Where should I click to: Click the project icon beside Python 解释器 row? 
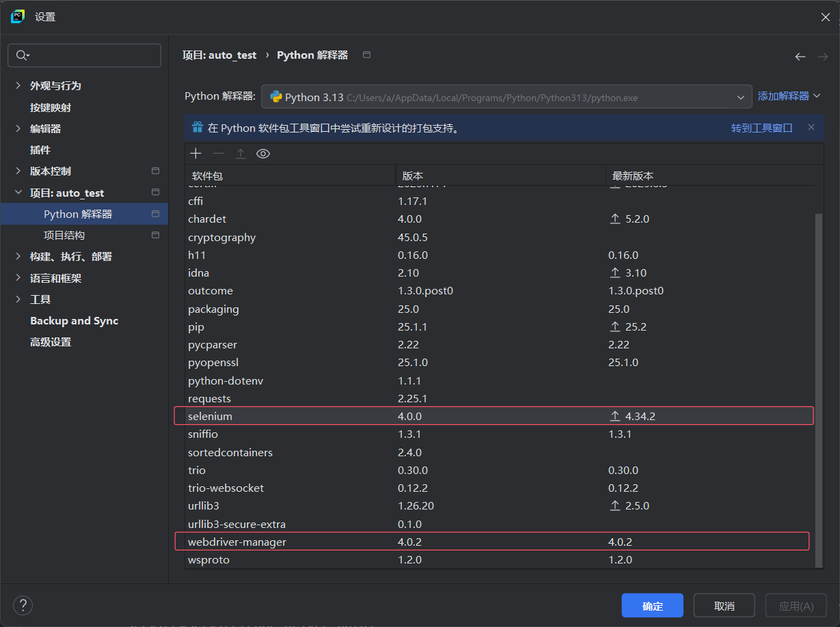point(155,214)
